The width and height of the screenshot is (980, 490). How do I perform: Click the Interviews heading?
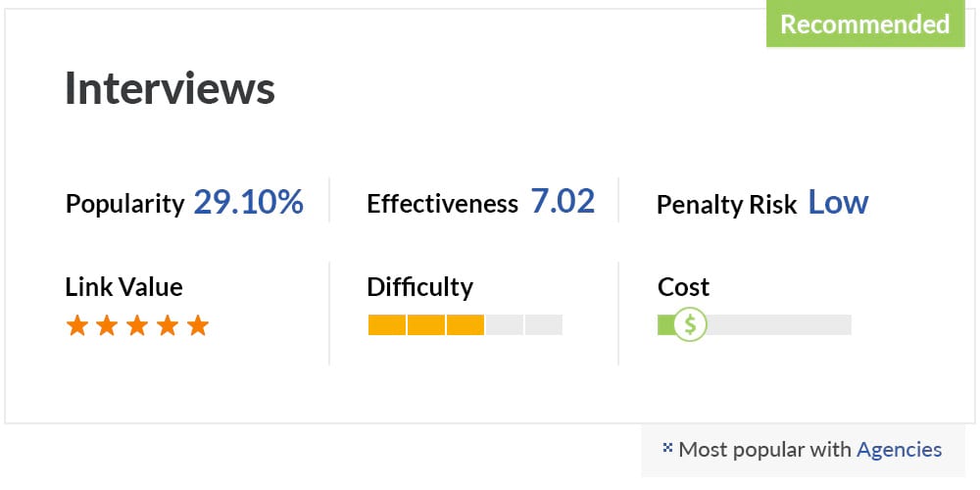point(170,88)
